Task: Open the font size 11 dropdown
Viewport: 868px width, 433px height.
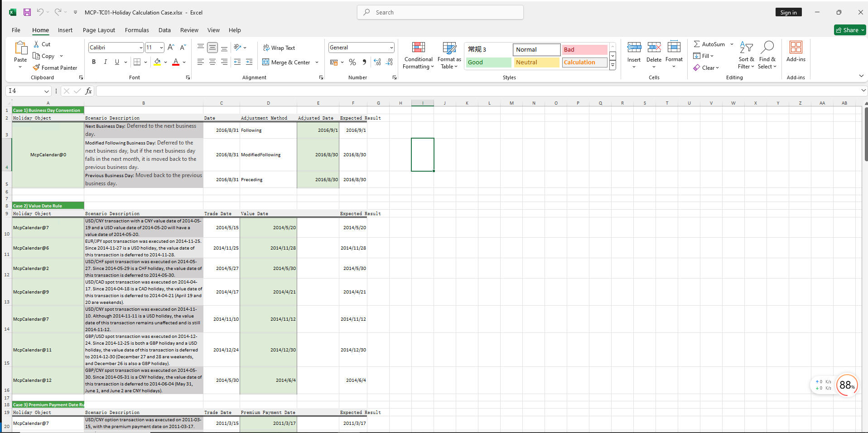Action: coord(161,48)
